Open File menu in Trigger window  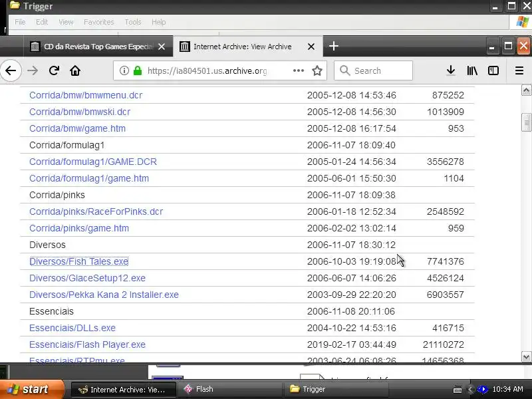click(20, 22)
